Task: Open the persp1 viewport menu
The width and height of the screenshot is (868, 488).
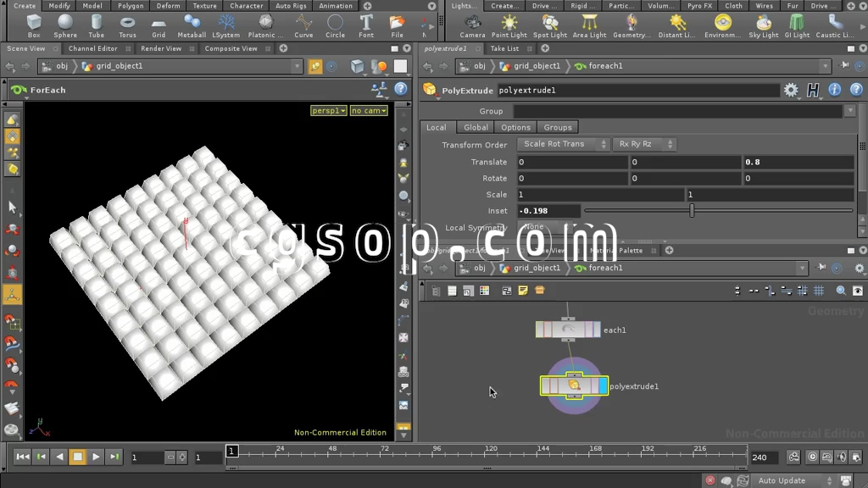Action: click(328, 111)
